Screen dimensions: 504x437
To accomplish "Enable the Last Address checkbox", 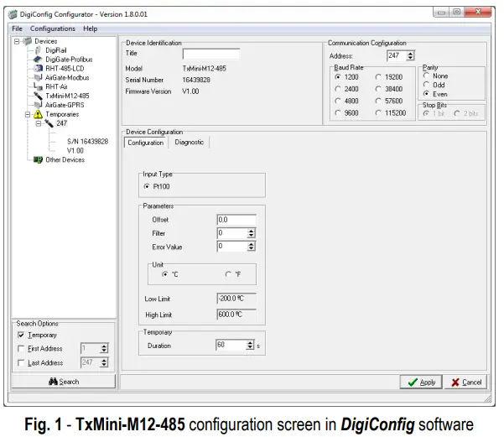I will click(x=21, y=363).
